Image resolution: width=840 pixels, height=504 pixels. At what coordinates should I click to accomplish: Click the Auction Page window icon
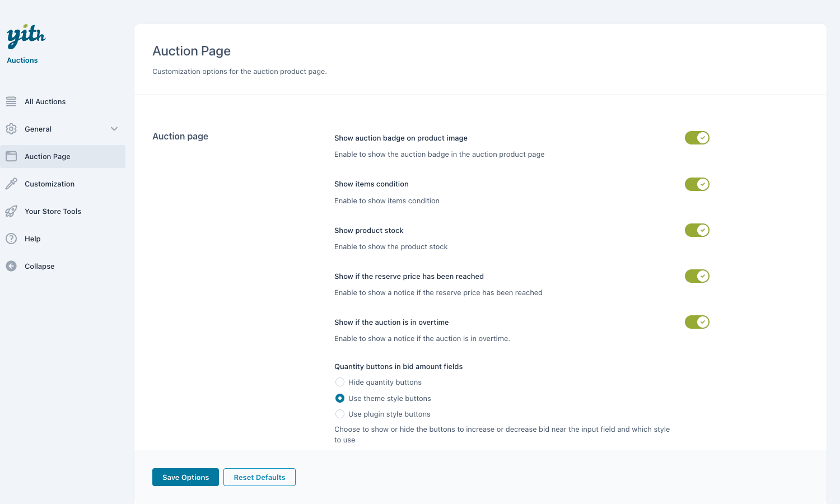[x=11, y=156]
